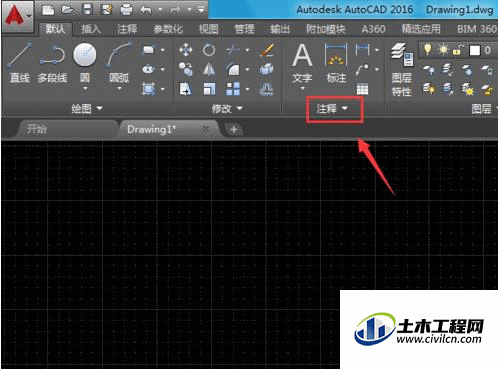Screen dimensions: 498x369
Task: Insert a Table using table icon
Action: (x=362, y=89)
